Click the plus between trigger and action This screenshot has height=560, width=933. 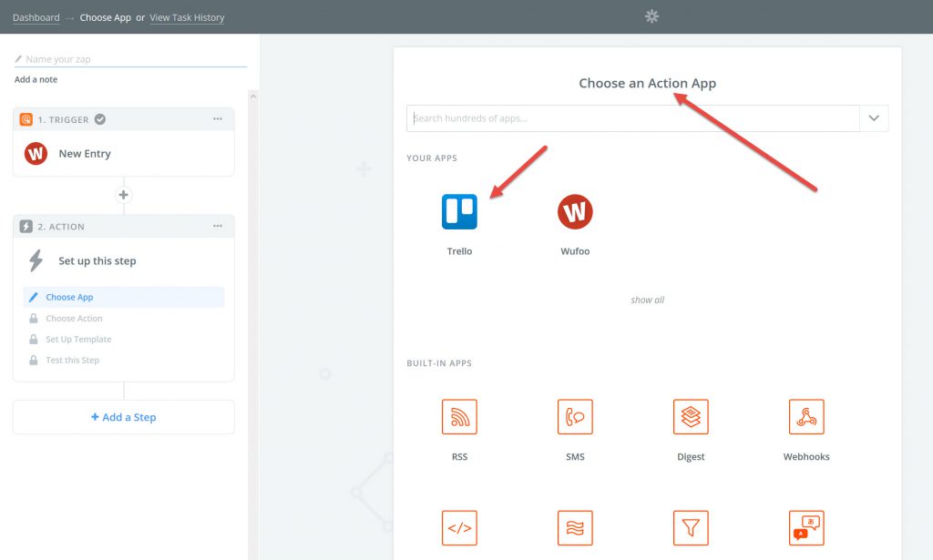124,195
